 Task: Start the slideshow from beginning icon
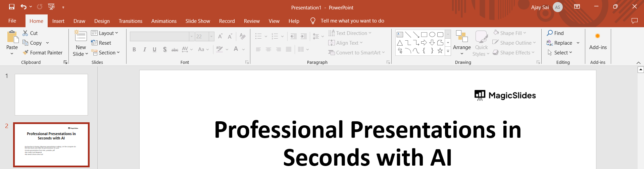tap(51, 7)
